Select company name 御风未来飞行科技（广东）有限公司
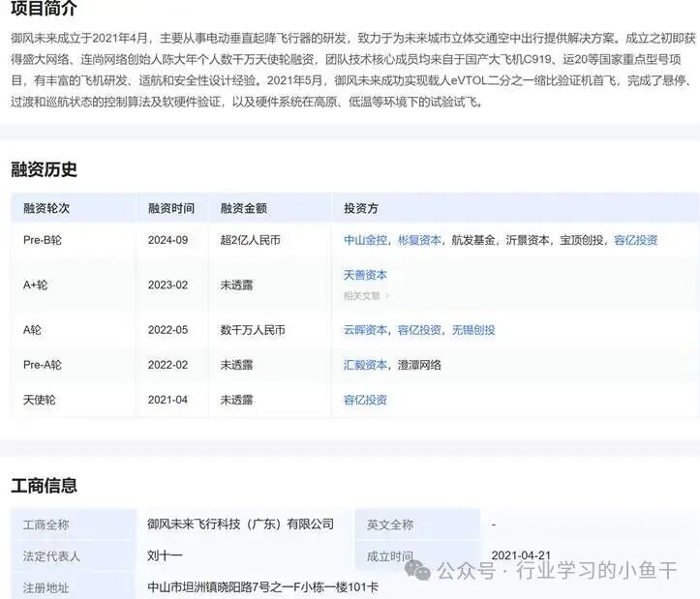This screenshot has width=700, height=599. point(241,524)
